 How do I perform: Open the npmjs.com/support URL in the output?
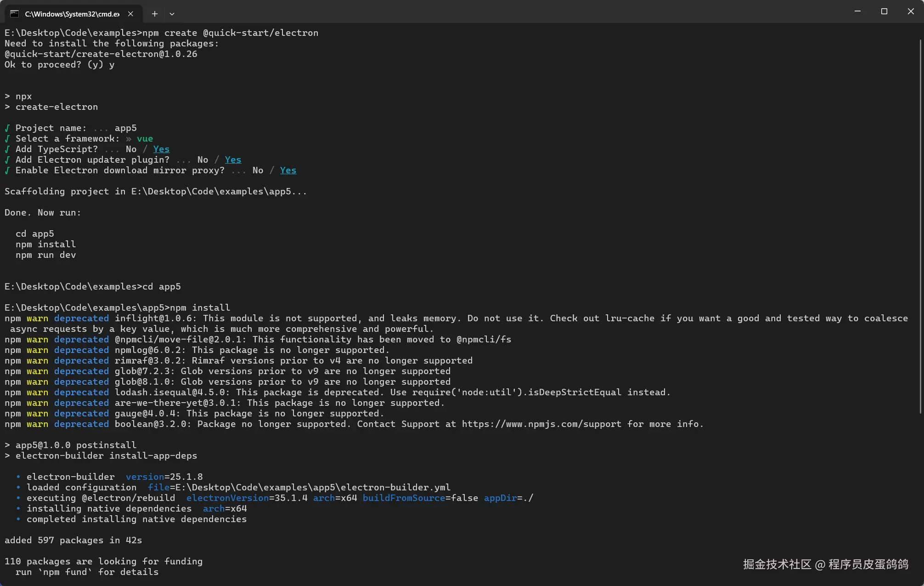coord(541,424)
